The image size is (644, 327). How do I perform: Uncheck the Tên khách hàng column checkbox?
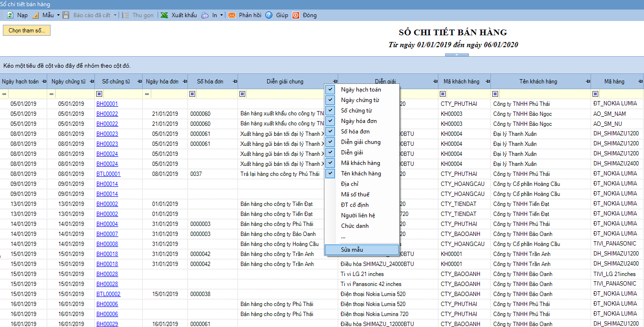tap(330, 173)
